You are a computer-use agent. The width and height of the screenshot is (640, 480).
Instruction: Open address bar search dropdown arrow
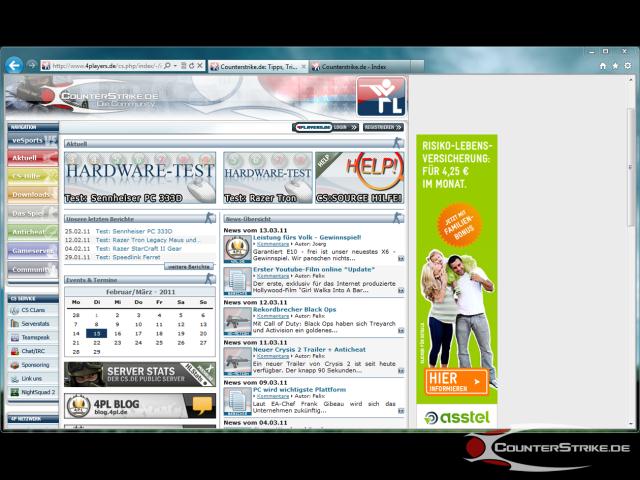tap(175, 66)
